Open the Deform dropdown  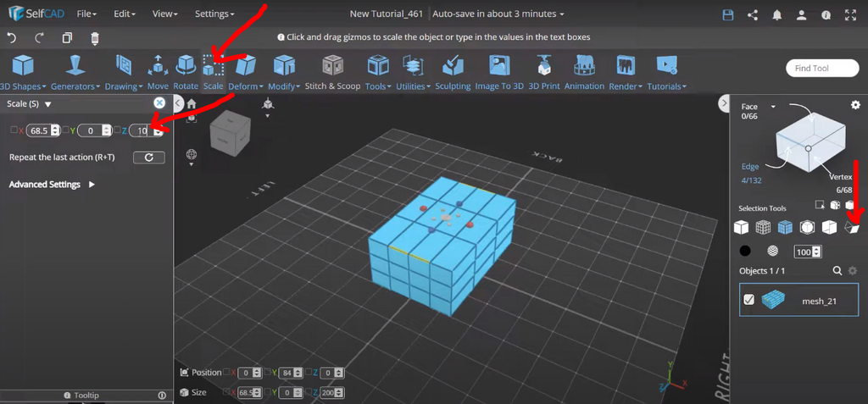246,72
